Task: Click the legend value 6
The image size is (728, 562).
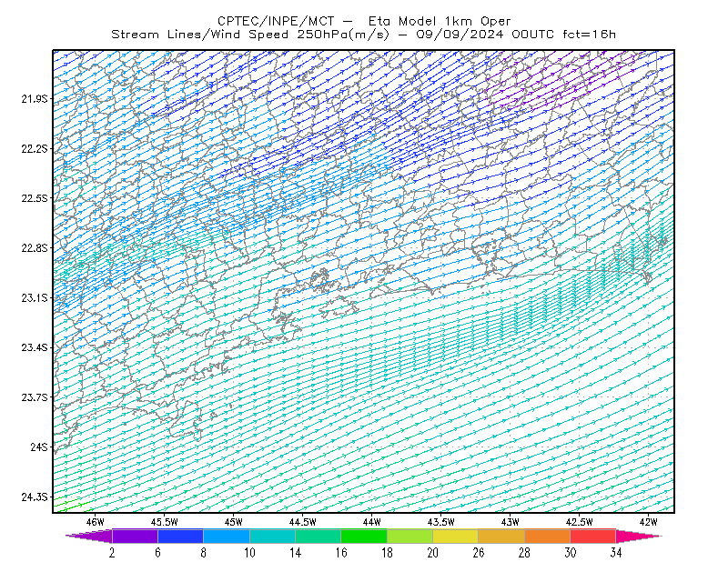Action: click(157, 553)
